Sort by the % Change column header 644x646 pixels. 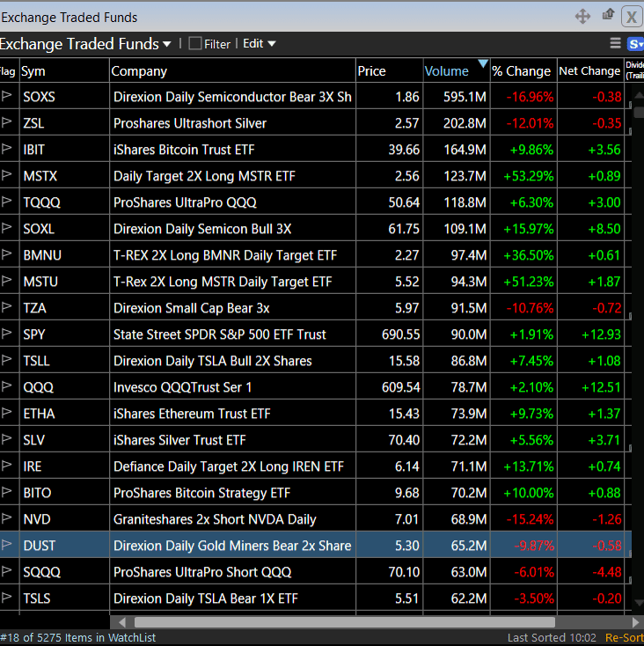coord(523,71)
